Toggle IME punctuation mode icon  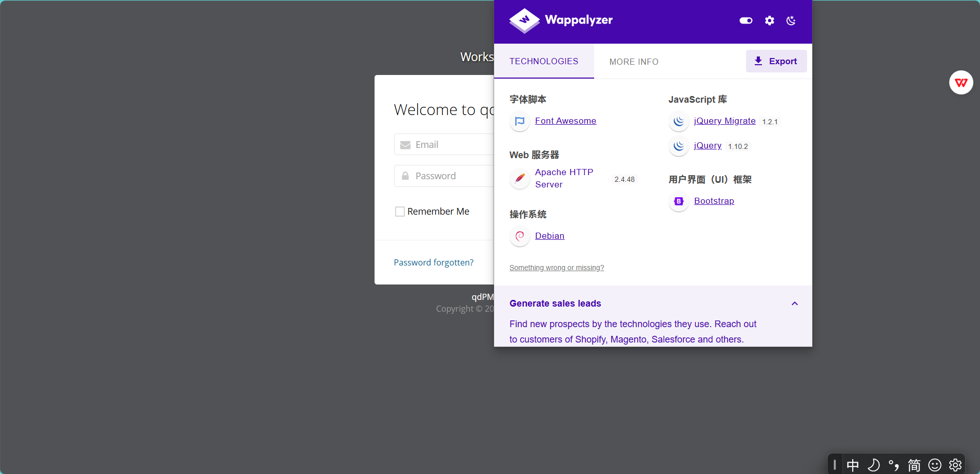coord(894,465)
